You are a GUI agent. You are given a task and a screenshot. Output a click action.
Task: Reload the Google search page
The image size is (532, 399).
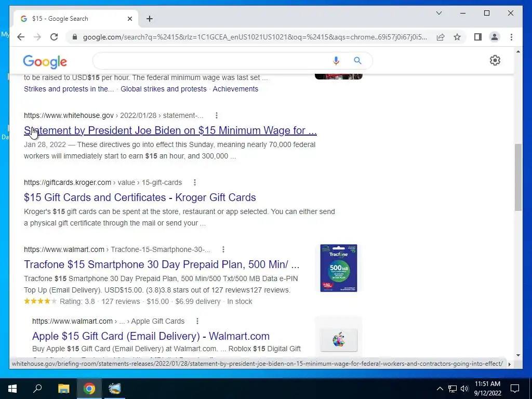54,37
